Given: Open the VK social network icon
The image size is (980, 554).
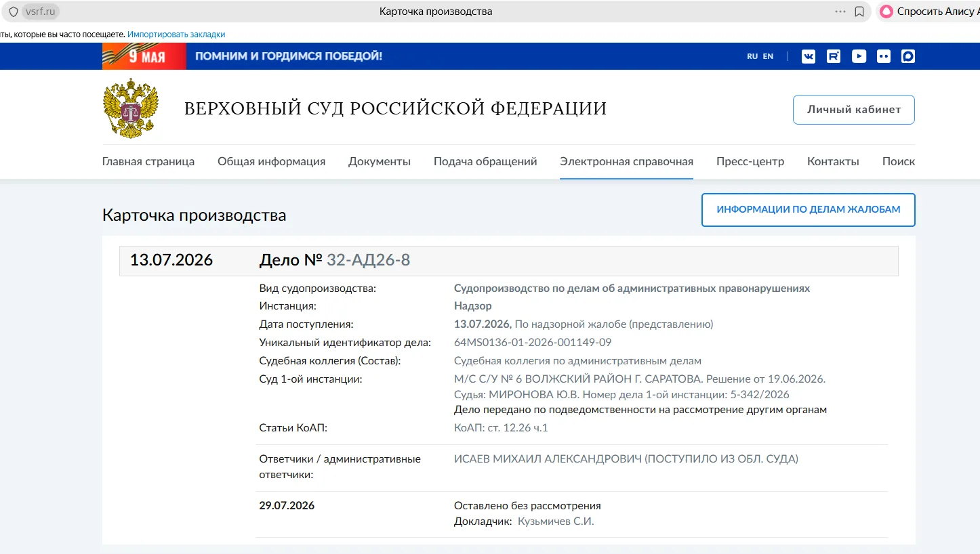Looking at the screenshot, I should coord(809,56).
